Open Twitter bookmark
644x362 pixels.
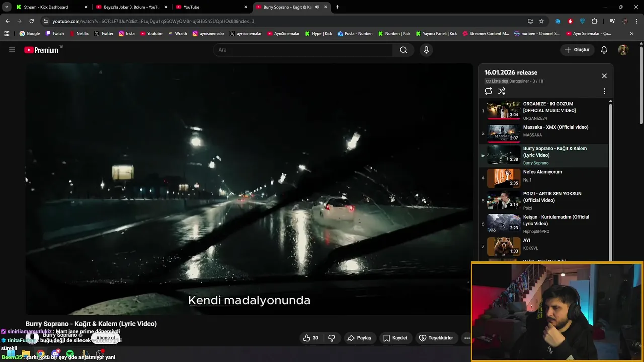[104, 34]
